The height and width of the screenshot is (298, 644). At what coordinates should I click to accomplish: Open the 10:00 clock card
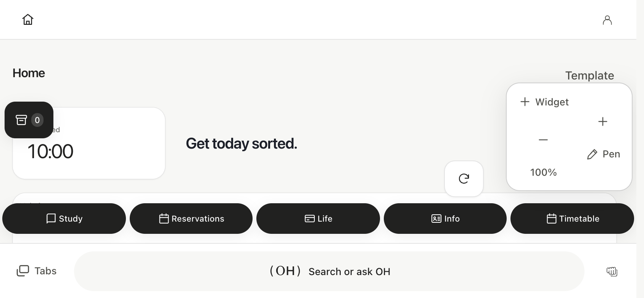(x=89, y=143)
